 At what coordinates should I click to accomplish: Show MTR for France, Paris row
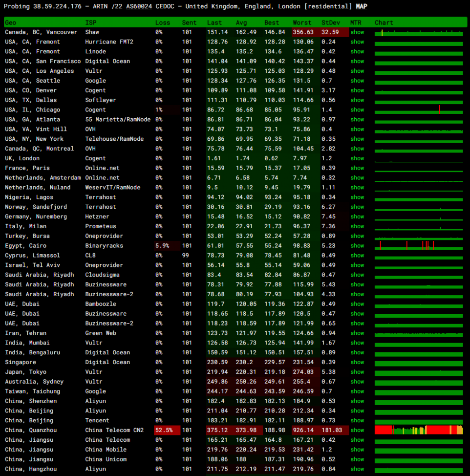pos(357,168)
